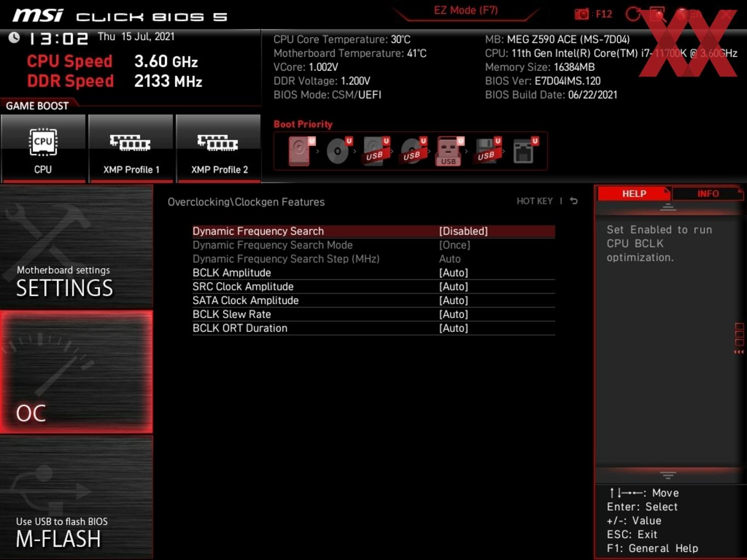Click the help panel upper scroll handle
The width and height of the screenshot is (747, 560).
click(668, 207)
